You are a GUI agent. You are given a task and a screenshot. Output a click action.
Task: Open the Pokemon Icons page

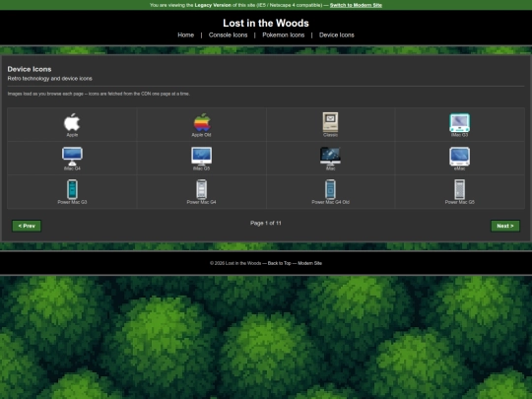[x=284, y=34]
